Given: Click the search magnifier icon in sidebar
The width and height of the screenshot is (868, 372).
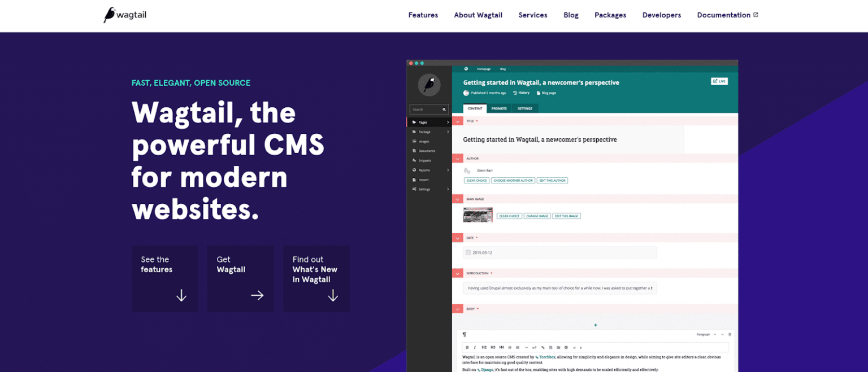Looking at the screenshot, I should click(444, 110).
